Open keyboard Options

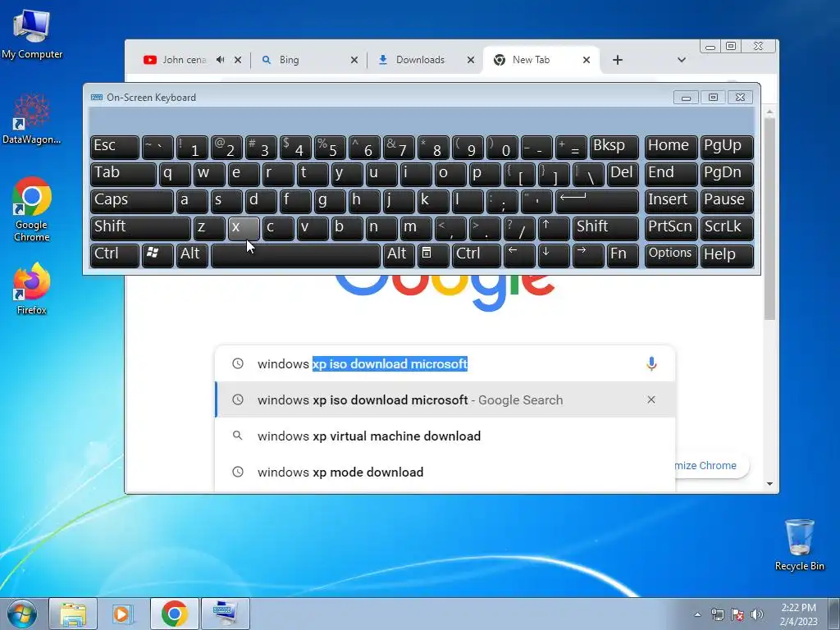click(671, 256)
